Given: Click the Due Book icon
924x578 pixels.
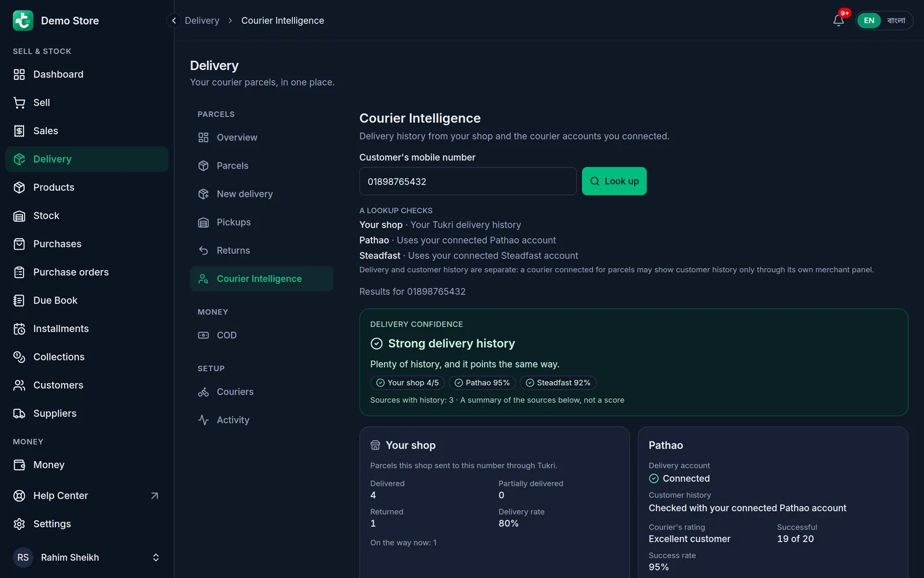Looking at the screenshot, I should [19, 301].
